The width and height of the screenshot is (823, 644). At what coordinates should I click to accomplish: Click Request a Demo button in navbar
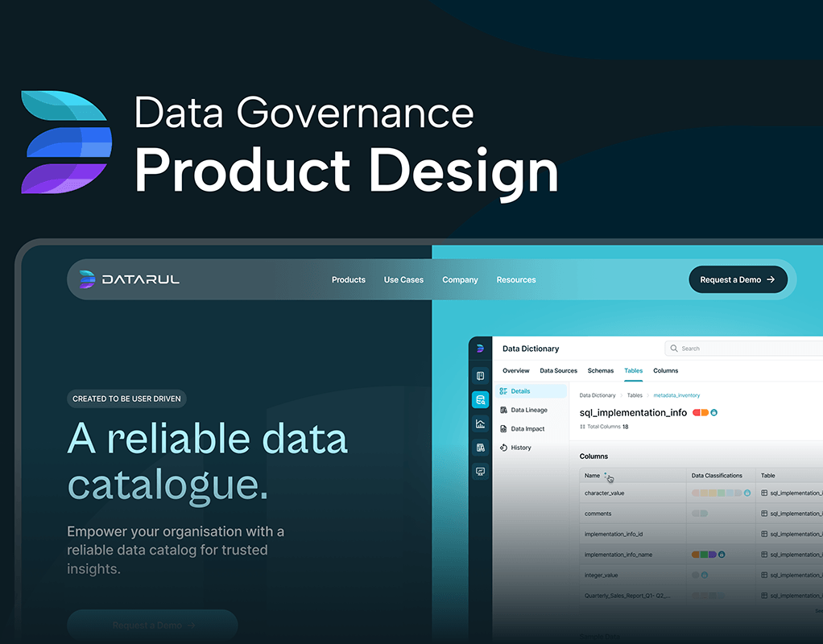(738, 280)
